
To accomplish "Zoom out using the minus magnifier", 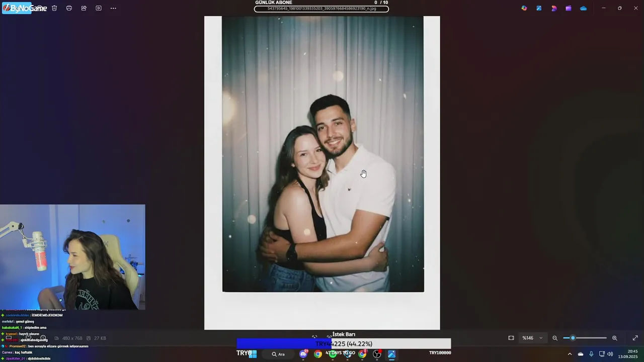I will (555, 338).
